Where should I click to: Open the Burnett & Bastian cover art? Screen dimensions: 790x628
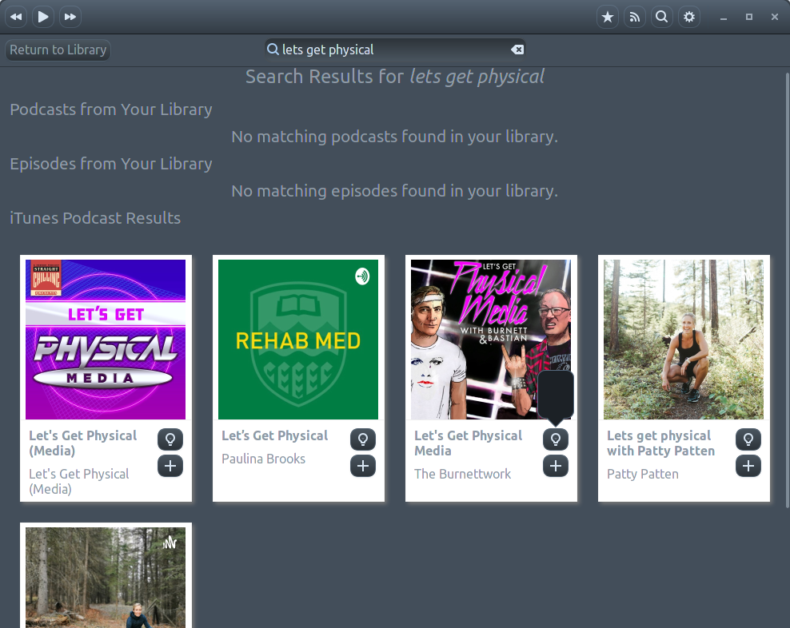pyautogui.click(x=491, y=340)
